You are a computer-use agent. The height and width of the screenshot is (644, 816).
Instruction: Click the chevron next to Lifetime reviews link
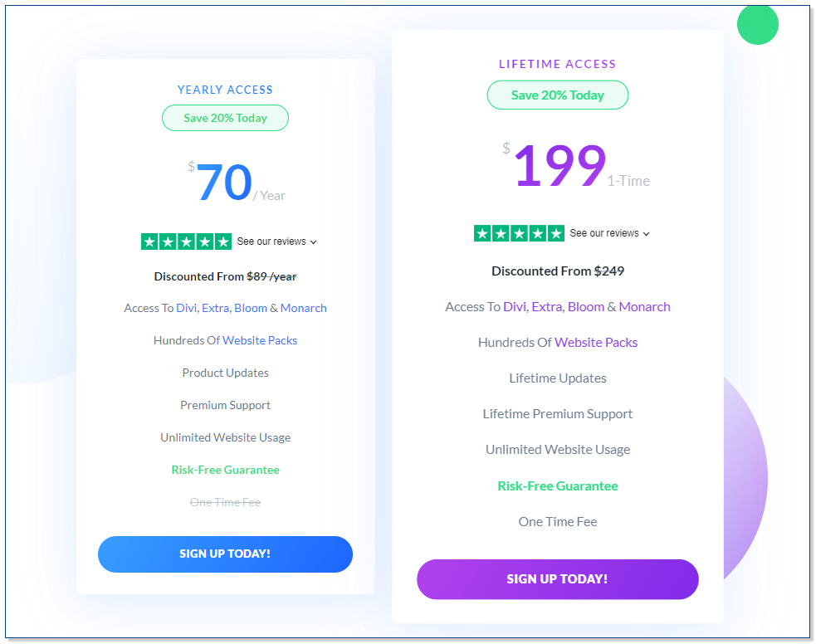[646, 233]
